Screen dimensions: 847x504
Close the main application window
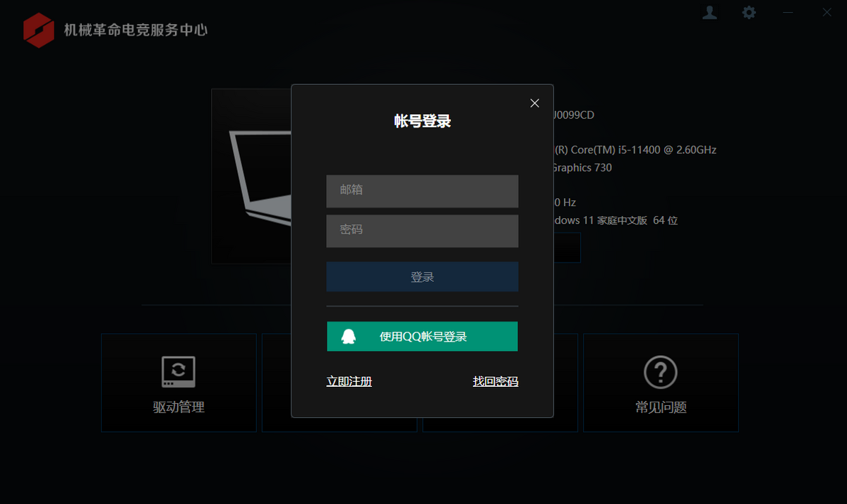[x=827, y=13]
